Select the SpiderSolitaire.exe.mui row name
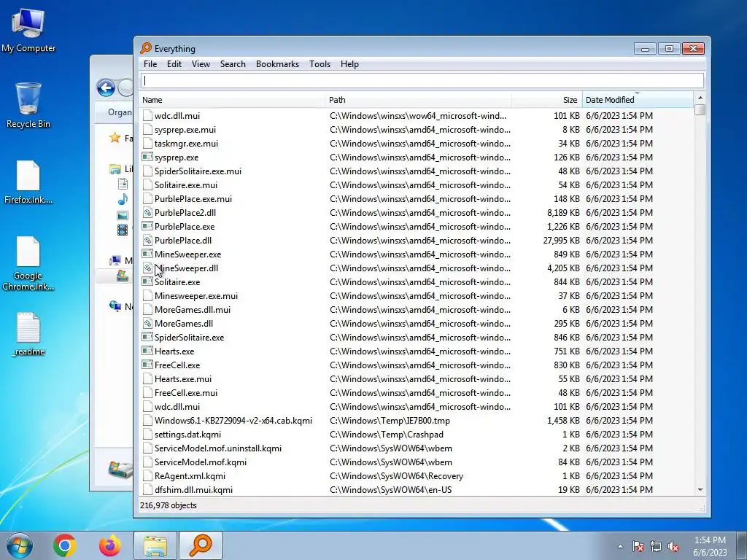Image resolution: width=747 pixels, height=560 pixels. (198, 171)
